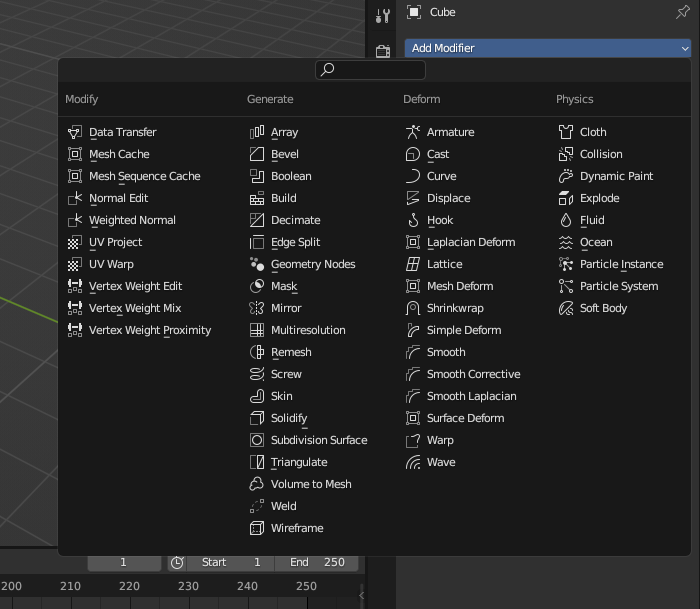The height and width of the screenshot is (609, 700).
Task: Click the Ocean waves icon
Action: tap(566, 242)
